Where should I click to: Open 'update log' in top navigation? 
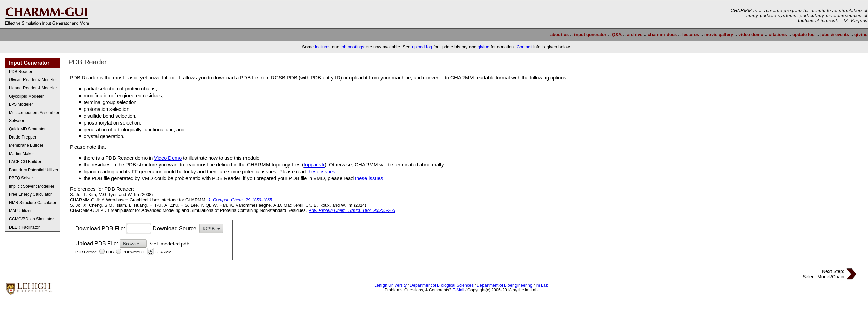(x=803, y=35)
